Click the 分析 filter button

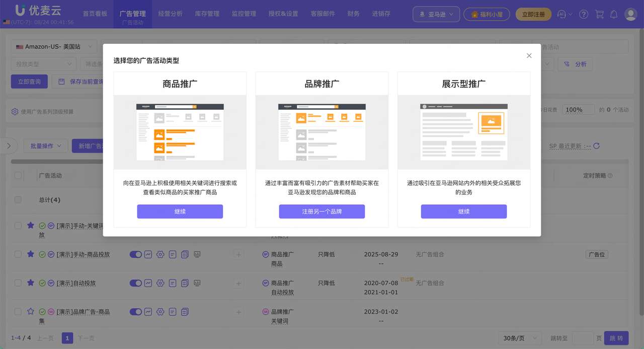coord(576,64)
